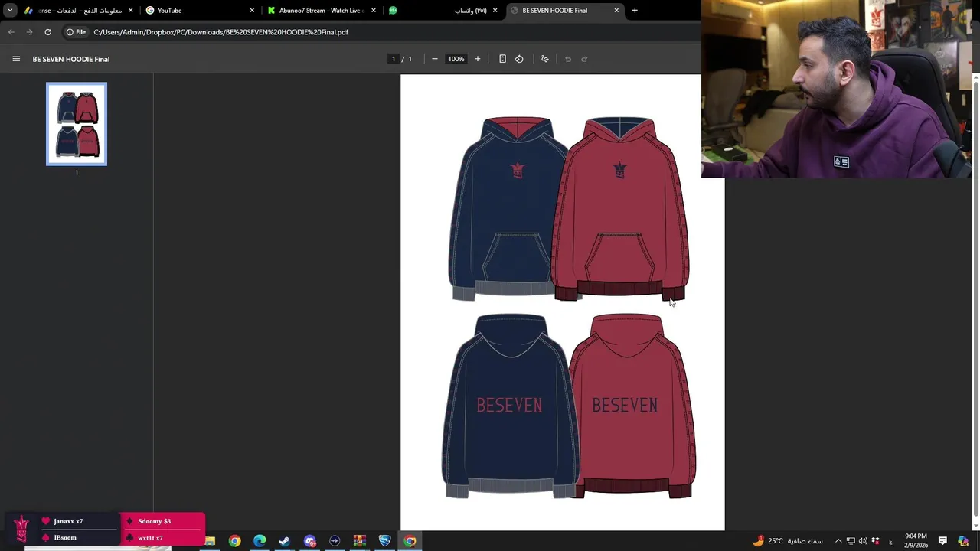Open Microsoft Edge from the taskbar
Viewport: 980px width, 551px height.
[x=260, y=541]
